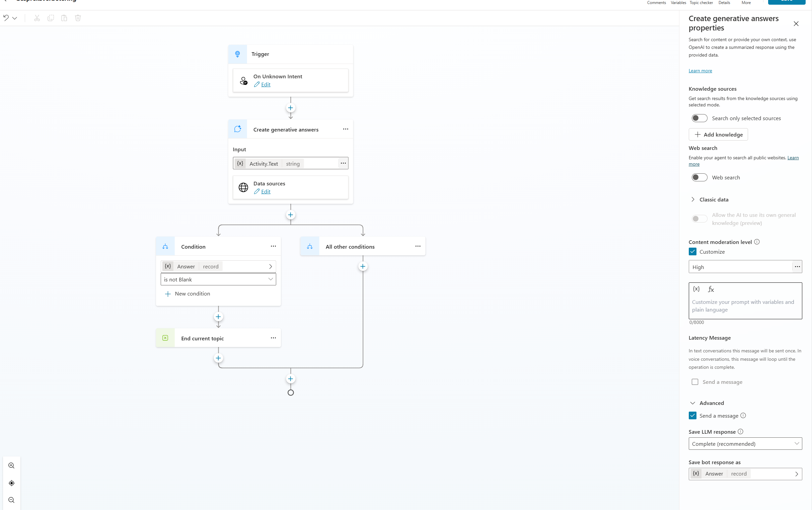Toggle Search only selected sources switch
812x510 pixels.
[699, 118]
